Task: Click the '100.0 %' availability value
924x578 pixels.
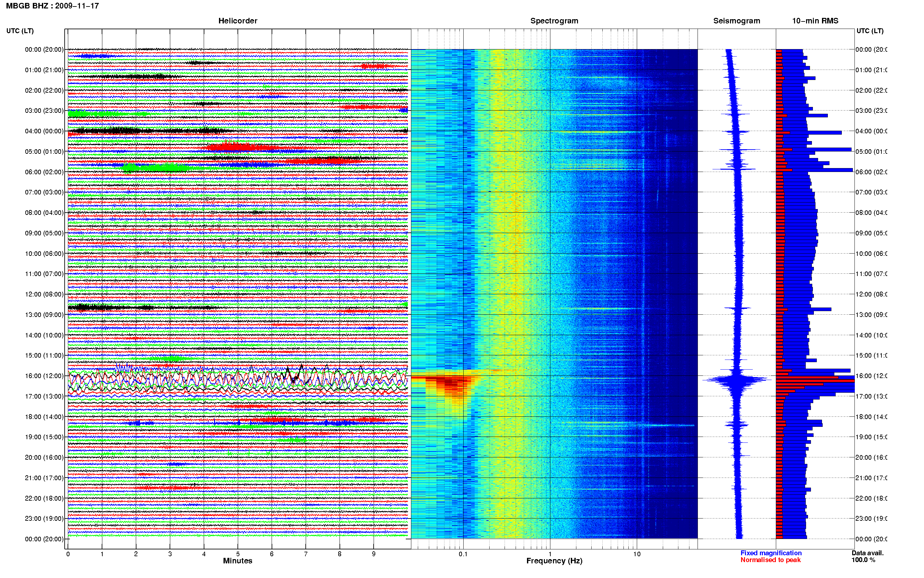Action: [x=863, y=560]
